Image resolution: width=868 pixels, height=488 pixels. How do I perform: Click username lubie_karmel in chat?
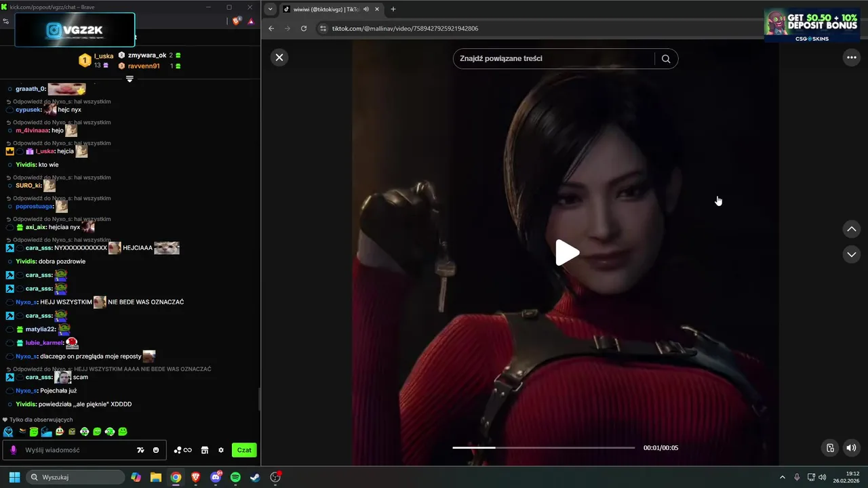(44, 343)
